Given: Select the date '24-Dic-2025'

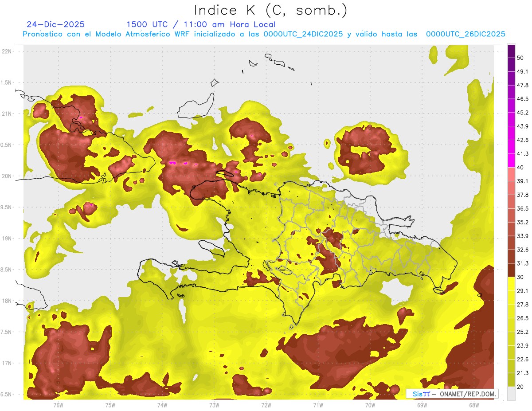Looking at the screenshot, I should point(55,24).
